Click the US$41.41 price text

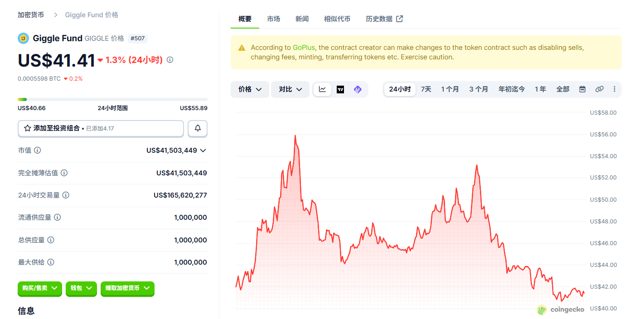pyautogui.click(x=57, y=60)
